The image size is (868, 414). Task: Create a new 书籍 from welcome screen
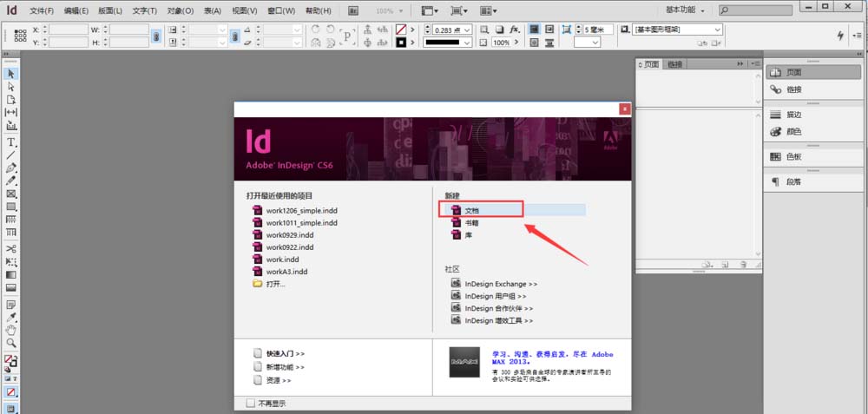point(471,222)
